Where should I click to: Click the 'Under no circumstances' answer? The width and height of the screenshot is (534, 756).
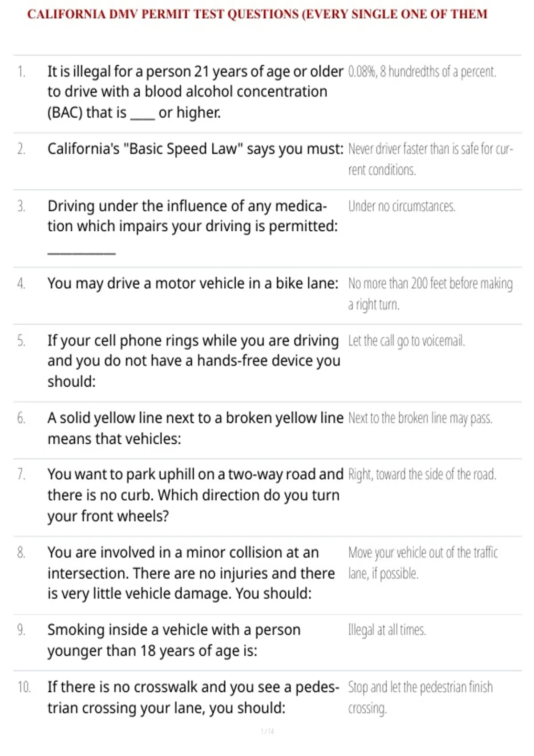(x=401, y=206)
